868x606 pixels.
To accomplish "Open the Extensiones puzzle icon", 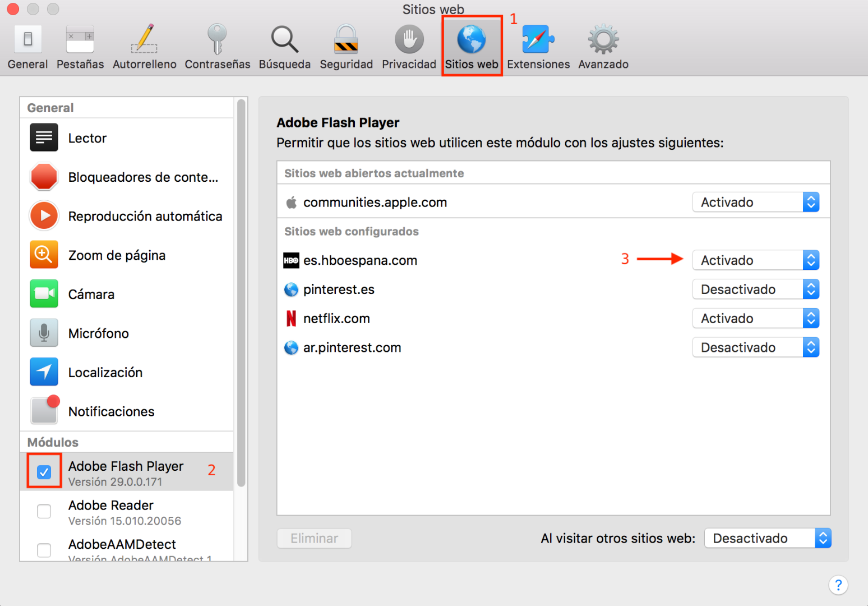I will click(x=538, y=40).
